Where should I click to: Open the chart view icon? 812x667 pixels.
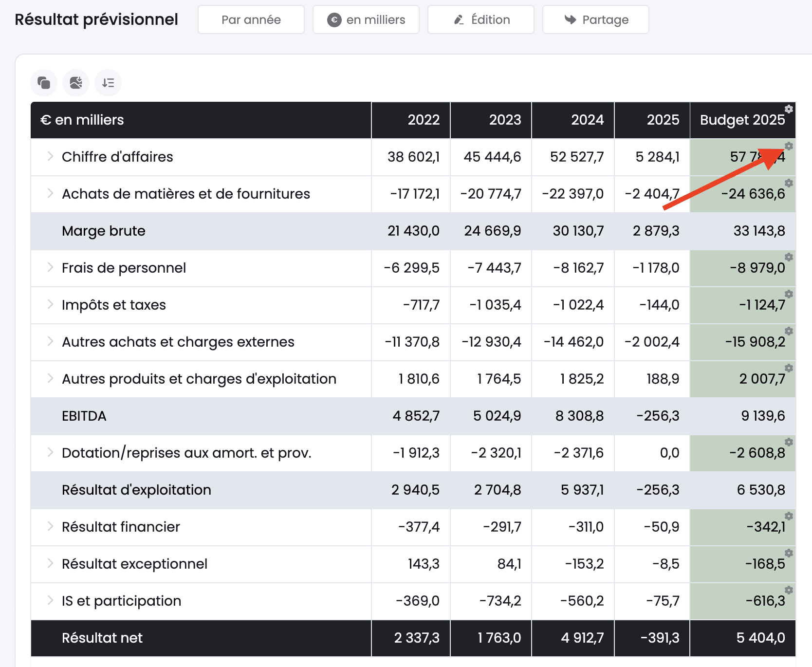point(76,83)
